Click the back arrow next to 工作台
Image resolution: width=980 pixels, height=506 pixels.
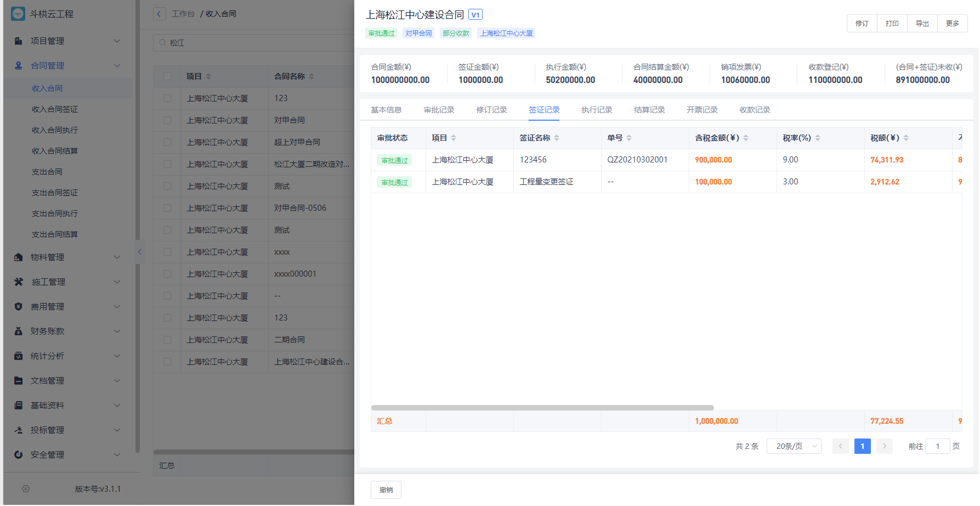[x=159, y=14]
